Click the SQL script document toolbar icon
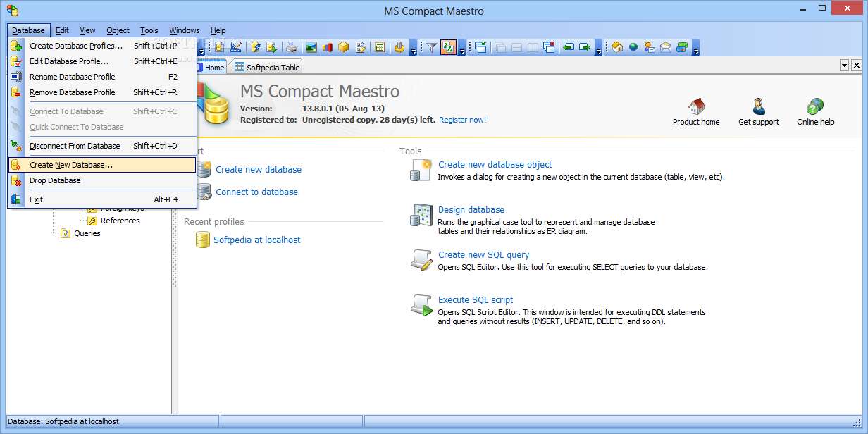The width and height of the screenshot is (868, 434). [x=271, y=47]
